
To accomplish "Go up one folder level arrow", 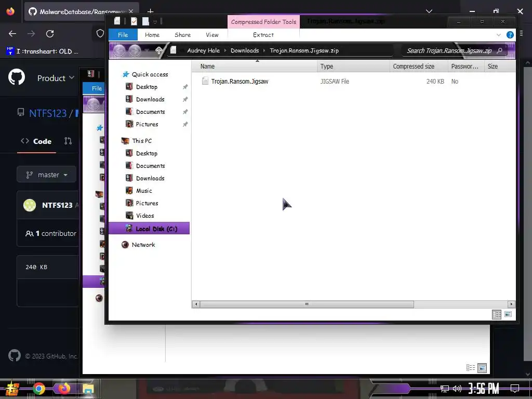I will point(159,50).
